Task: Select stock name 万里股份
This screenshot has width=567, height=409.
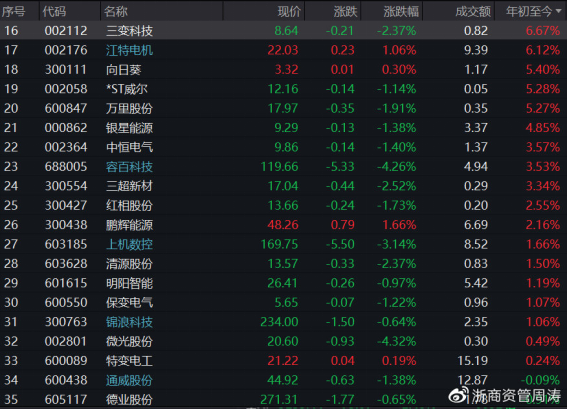Action: 129,108
